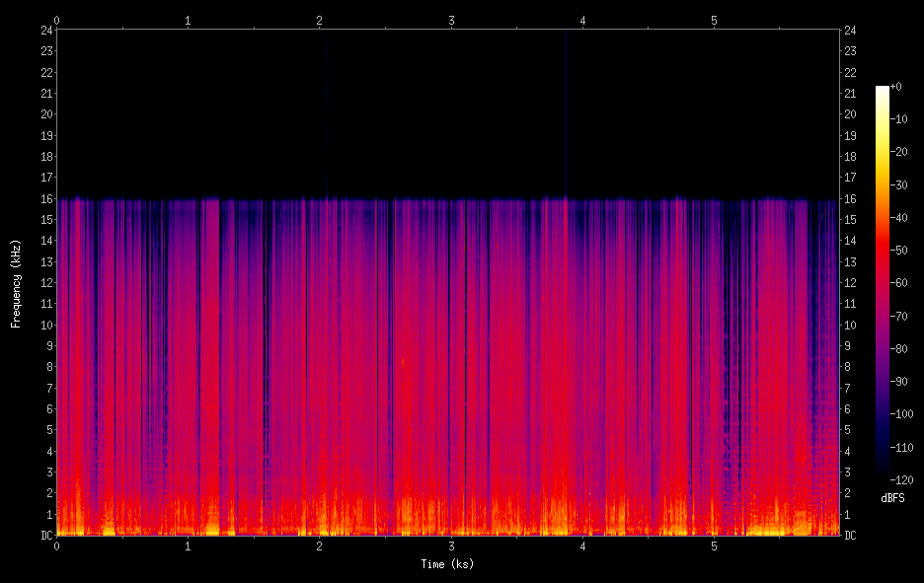Viewport: 924px width, 583px height.
Task: Click the "Frequency (kHz)" axis label
Action: tap(16, 282)
